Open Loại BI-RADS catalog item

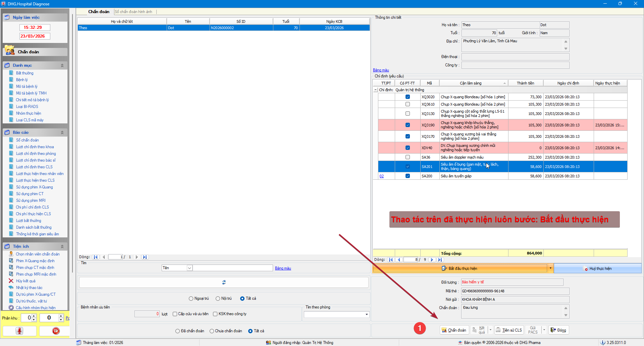tap(27, 107)
